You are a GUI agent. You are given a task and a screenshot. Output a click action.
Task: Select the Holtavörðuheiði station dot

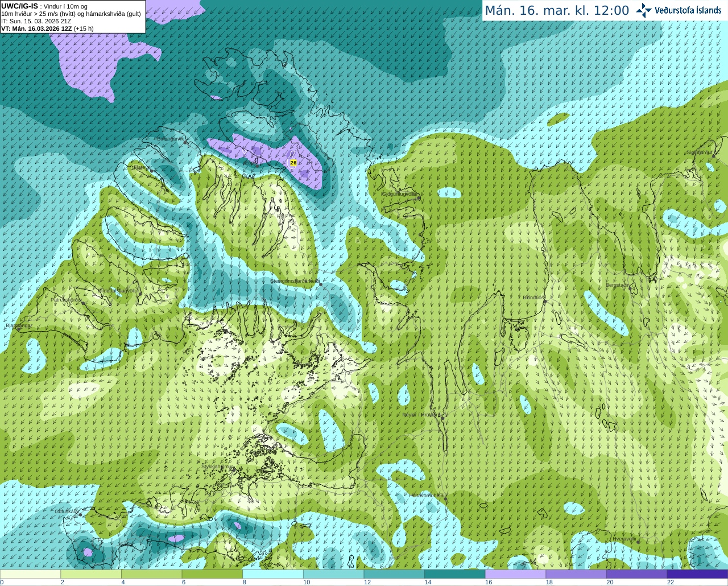click(445, 499)
